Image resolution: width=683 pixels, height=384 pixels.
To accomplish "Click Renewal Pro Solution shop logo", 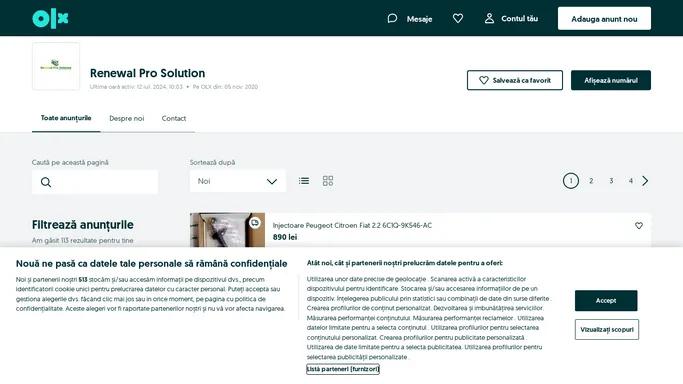I will click(56, 66).
